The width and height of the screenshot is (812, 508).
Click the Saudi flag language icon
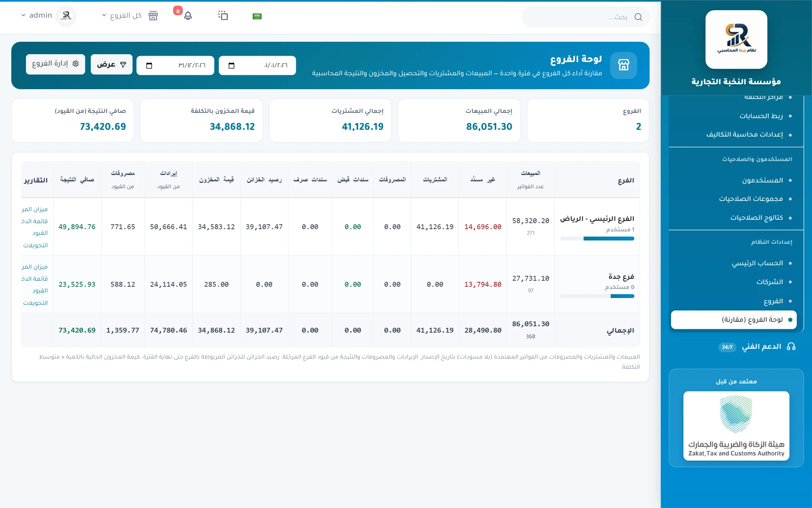click(x=257, y=16)
